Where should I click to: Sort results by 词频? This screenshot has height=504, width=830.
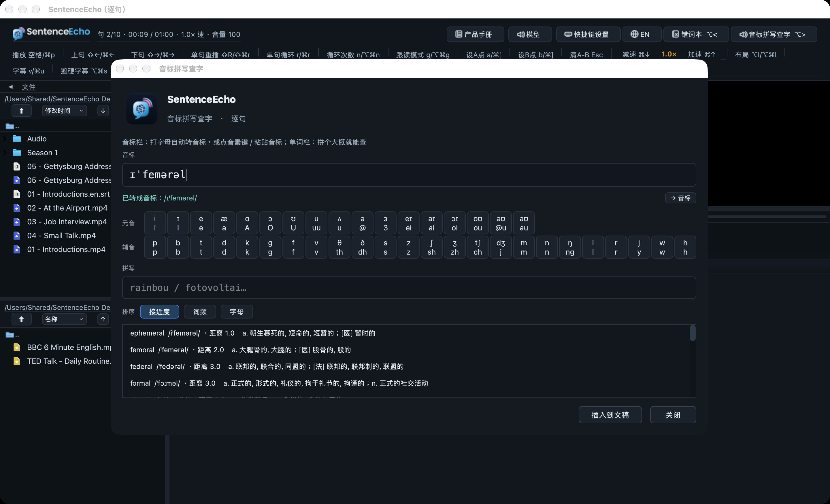(200, 312)
